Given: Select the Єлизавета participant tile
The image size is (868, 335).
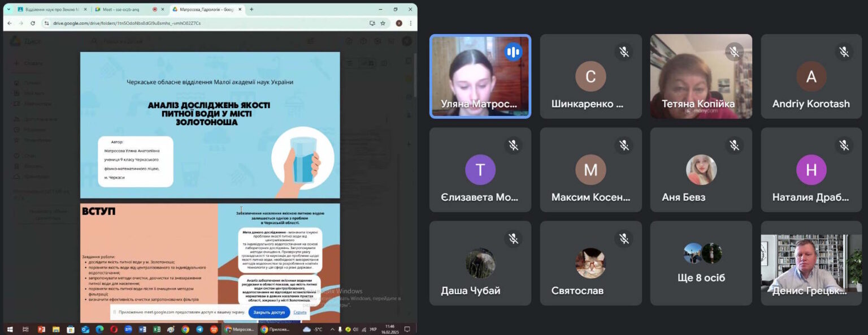Looking at the screenshot, I should coord(480,170).
